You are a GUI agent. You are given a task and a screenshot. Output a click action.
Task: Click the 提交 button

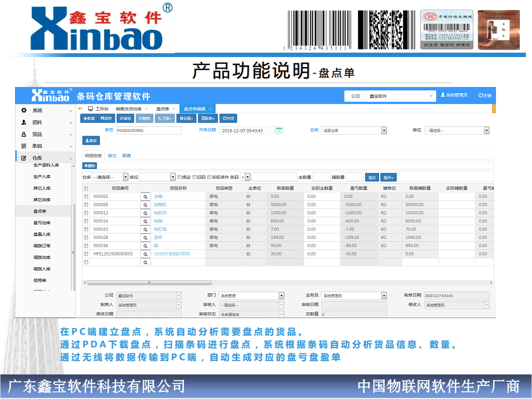pyautogui.click(x=372, y=177)
